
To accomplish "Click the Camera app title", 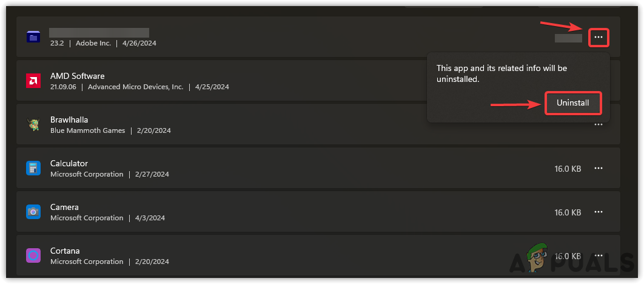I will click(64, 207).
